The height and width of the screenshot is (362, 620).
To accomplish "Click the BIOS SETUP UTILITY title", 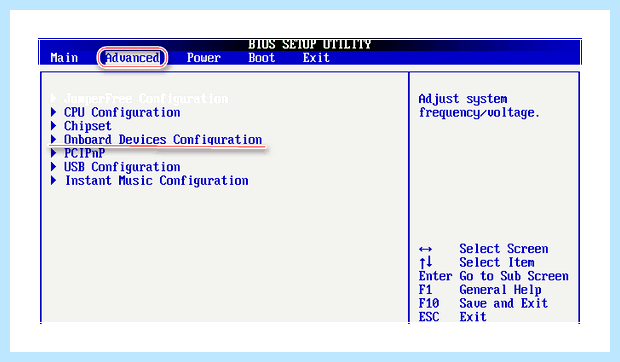I will 310,44.
